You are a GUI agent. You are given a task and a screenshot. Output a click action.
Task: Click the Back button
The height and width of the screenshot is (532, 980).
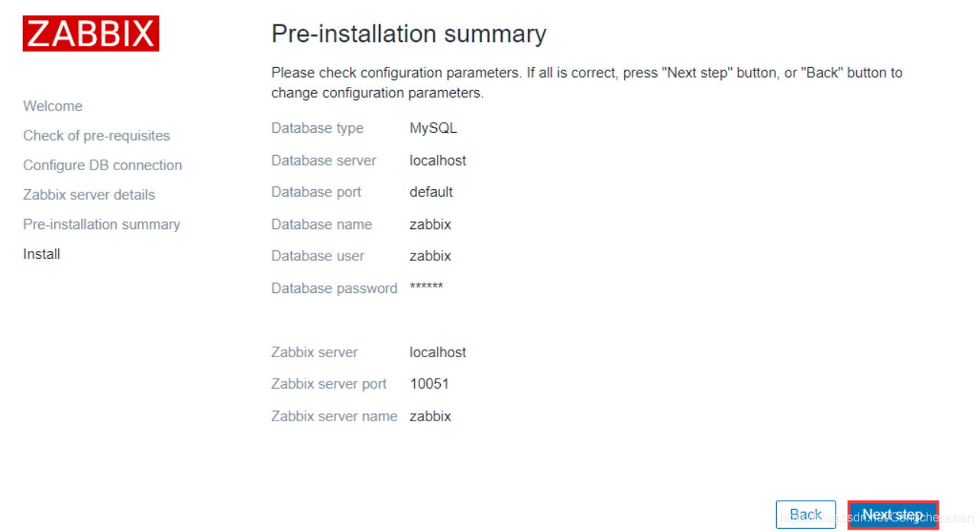pos(805,514)
